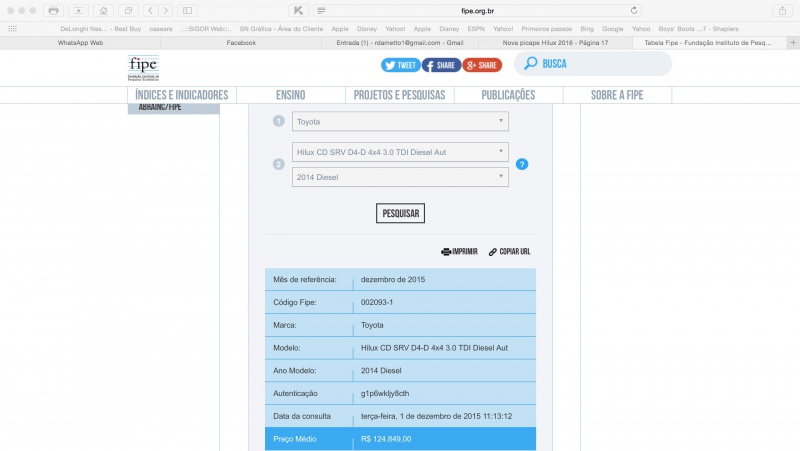Viewport: 800px width, 451px height.
Task: Open the Share sheet icon
Action: pos(782,10)
